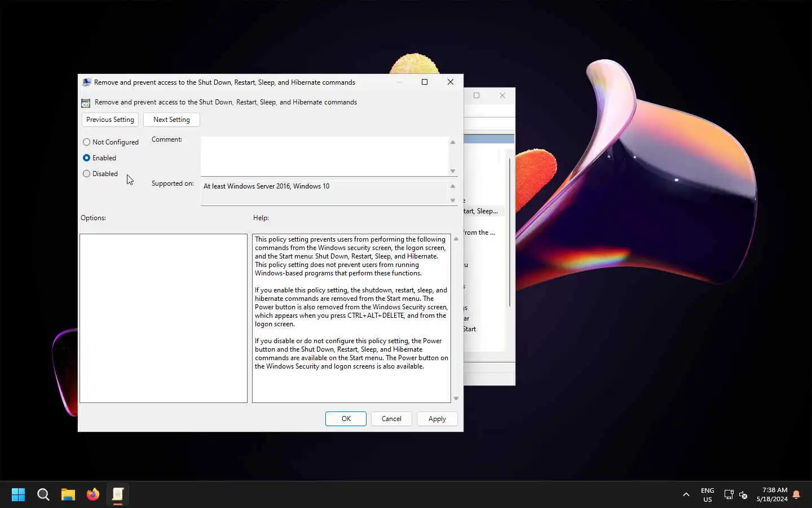
Task: Set the policy to Disabled
Action: click(100, 174)
